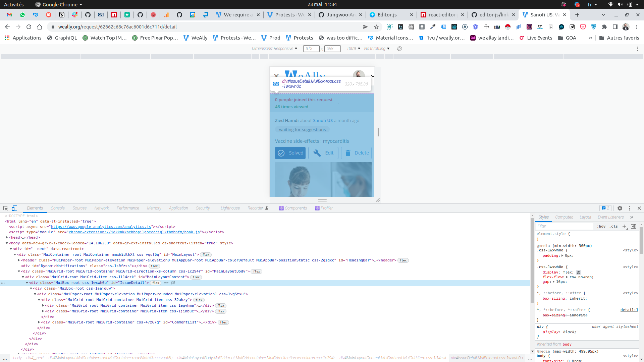Open the React Components tab

point(293,208)
